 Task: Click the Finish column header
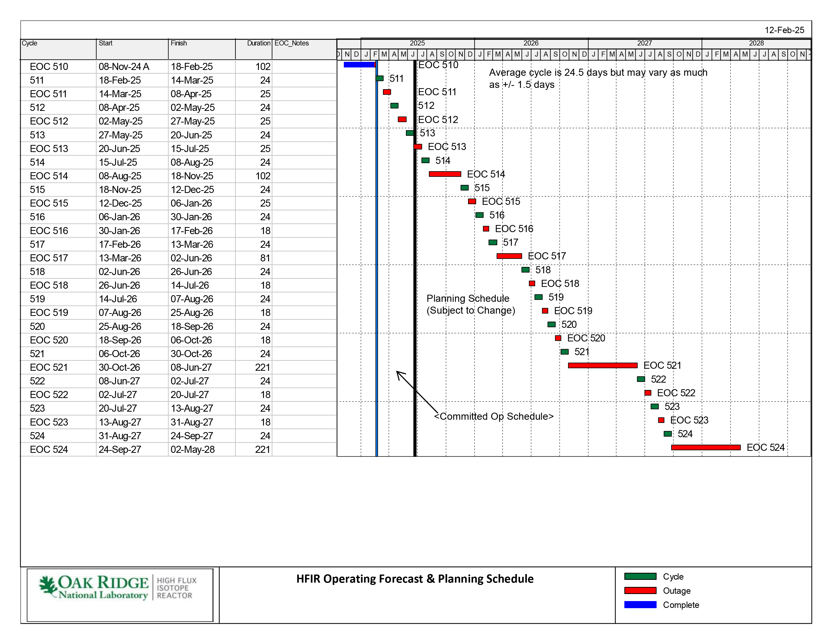pyautogui.click(x=178, y=43)
